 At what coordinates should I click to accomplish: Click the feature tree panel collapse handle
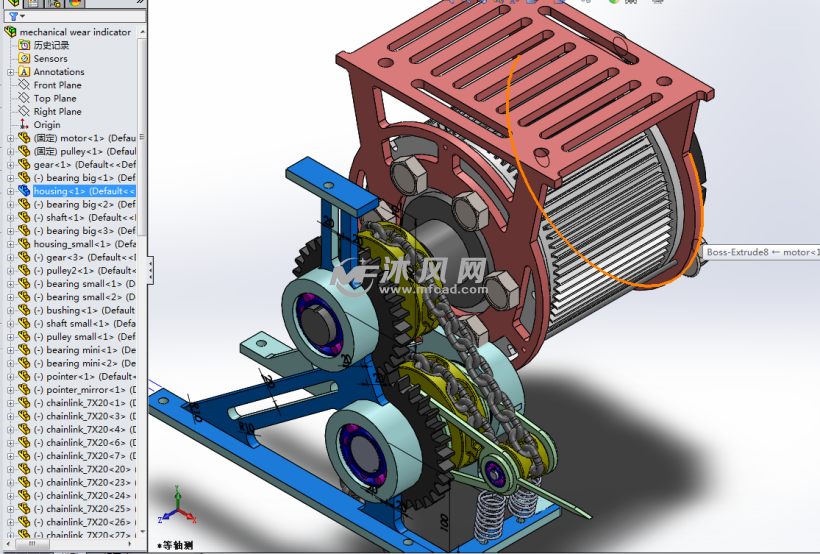click(x=151, y=270)
